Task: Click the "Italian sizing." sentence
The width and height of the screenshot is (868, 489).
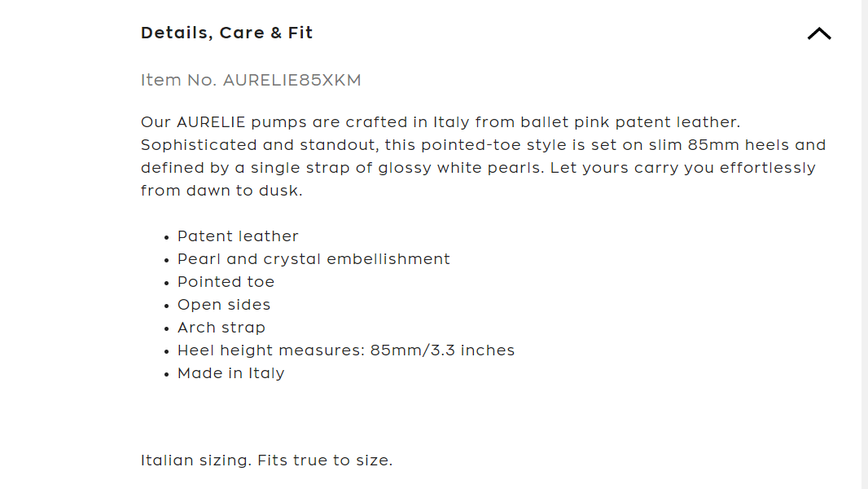Action: 196,460
